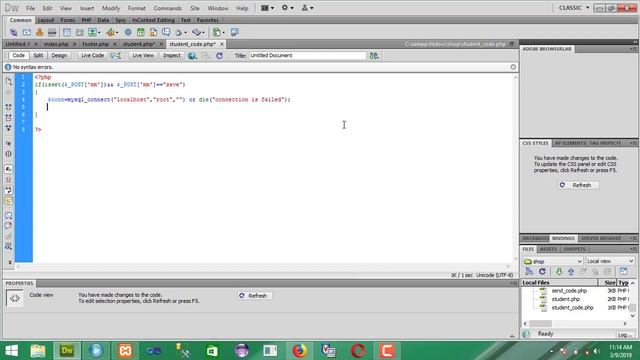Viewport: 640px width, 360px height.
Task: Toggle Syntax Error Alerts in Info Bar
Action: point(9,201)
